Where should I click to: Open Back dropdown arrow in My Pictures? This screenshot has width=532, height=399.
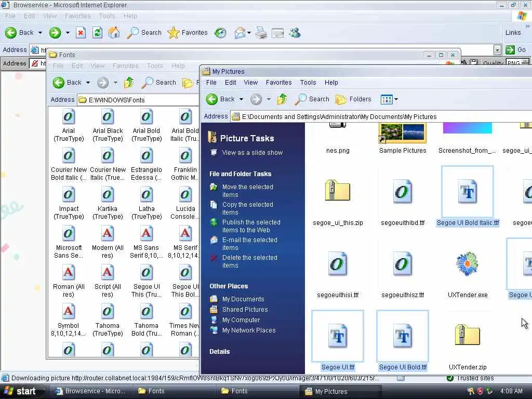point(241,99)
